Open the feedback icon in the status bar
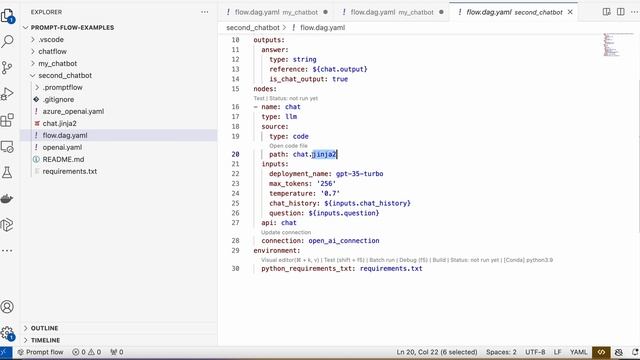The height and width of the screenshot is (360, 640). click(x=619, y=352)
